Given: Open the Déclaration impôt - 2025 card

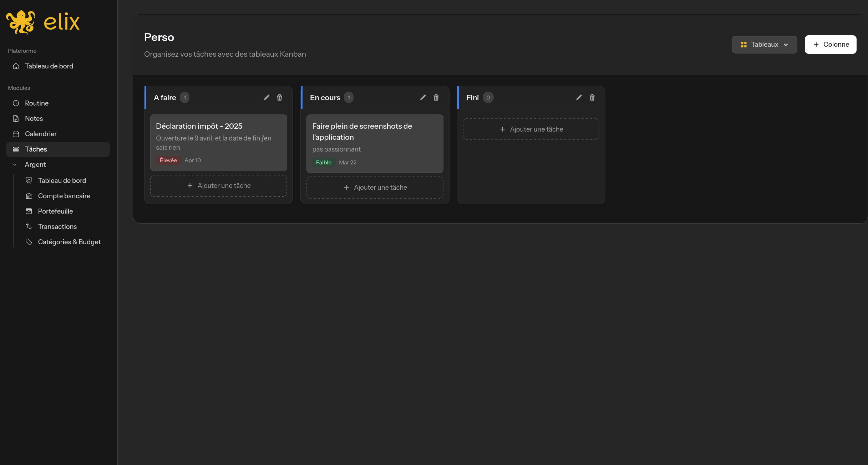Looking at the screenshot, I should (218, 143).
